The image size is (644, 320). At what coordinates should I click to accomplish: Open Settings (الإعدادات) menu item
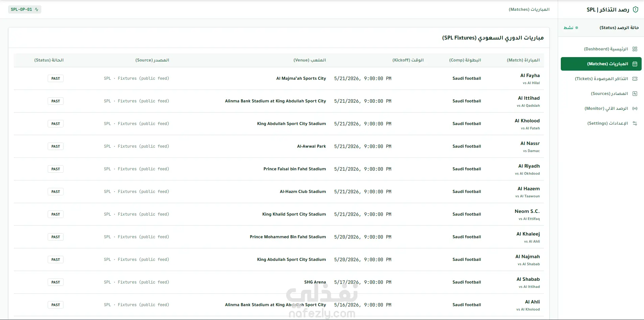click(601, 123)
